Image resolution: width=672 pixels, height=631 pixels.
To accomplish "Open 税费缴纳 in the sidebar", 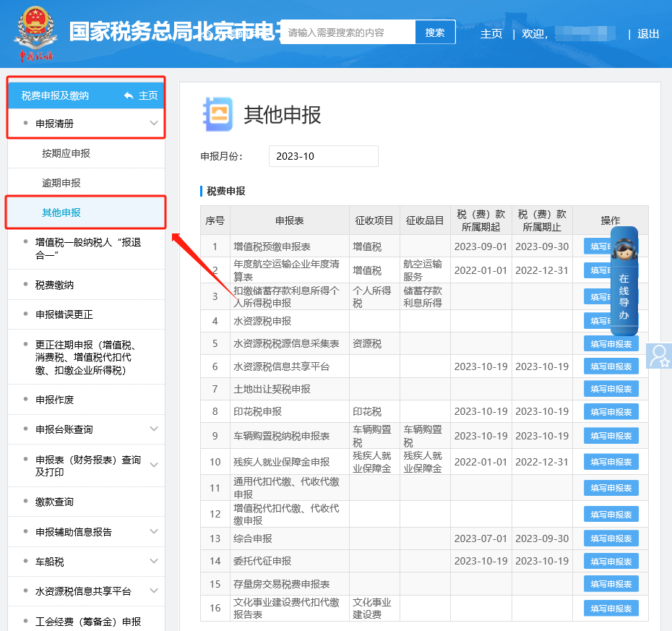I will (55, 285).
